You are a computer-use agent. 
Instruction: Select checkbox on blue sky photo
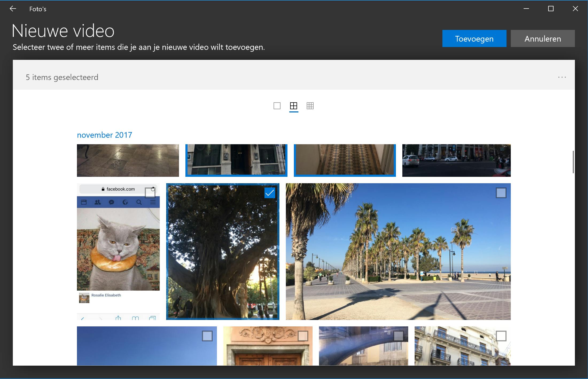[x=207, y=336]
